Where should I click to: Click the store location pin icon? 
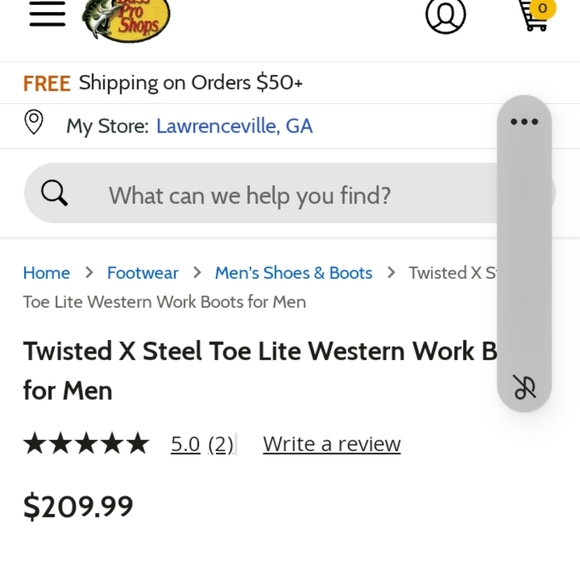click(x=34, y=122)
